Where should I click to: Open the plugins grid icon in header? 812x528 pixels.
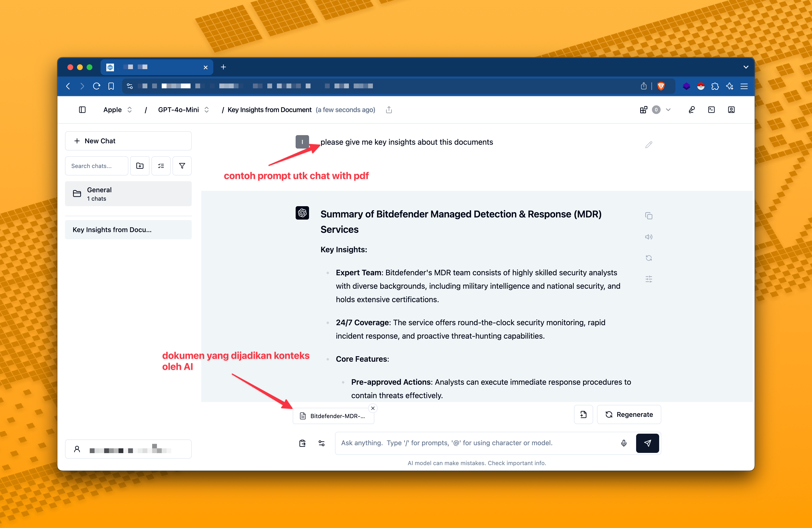click(x=644, y=109)
